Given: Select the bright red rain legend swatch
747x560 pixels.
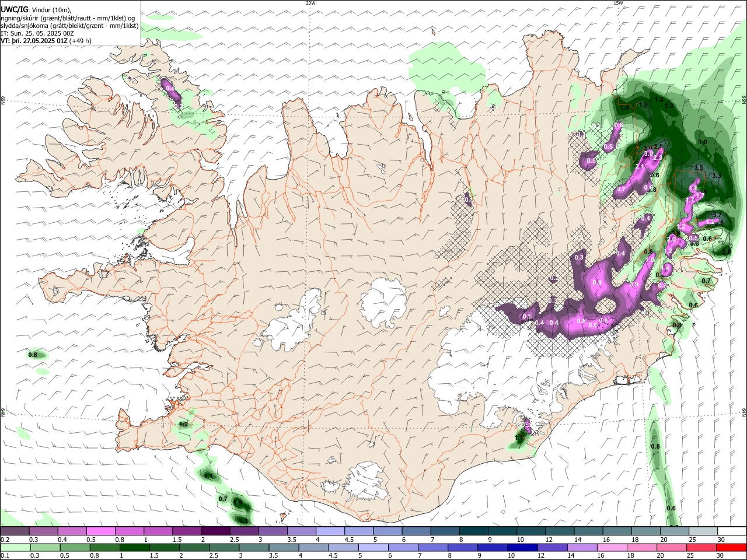Looking at the screenshot, I should [731, 548].
